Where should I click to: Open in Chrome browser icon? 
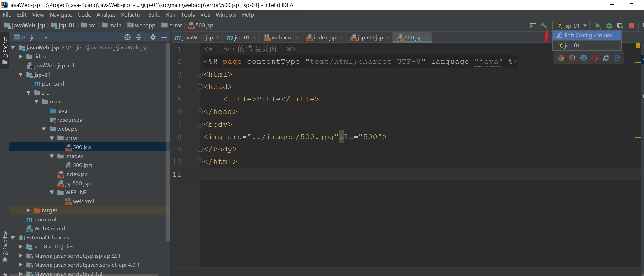point(561,58)
